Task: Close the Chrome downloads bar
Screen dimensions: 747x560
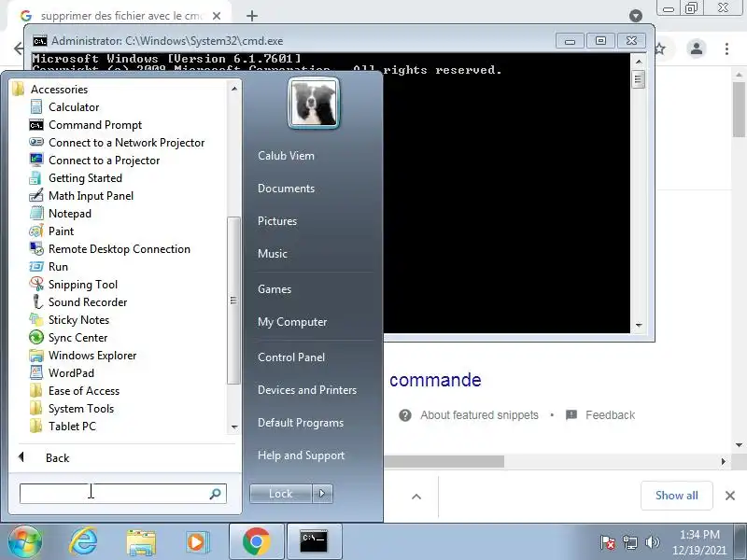Action: click(730, 496)
